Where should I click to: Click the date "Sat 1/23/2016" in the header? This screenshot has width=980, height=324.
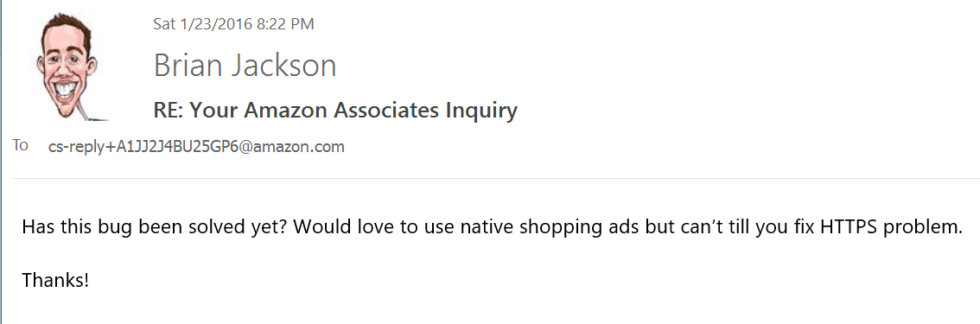point(202,24)
